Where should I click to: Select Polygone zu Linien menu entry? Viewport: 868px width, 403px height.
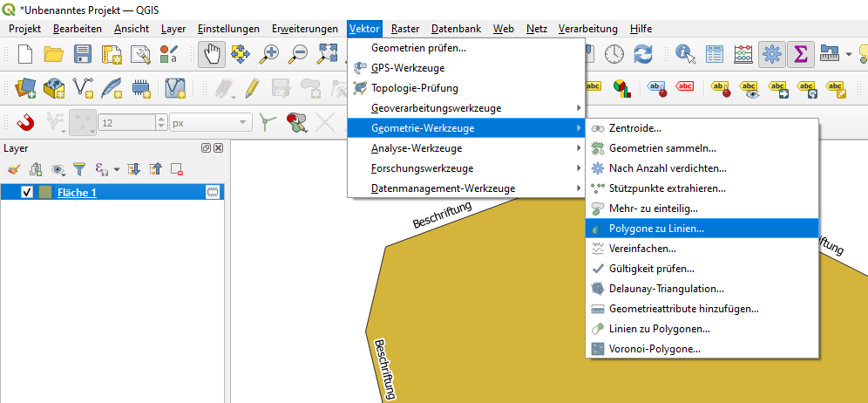point(656,229)
